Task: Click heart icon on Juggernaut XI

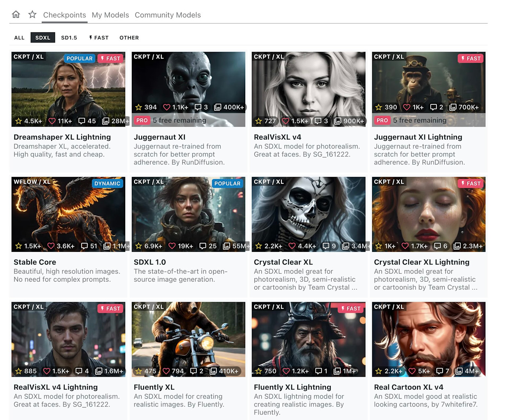Action: (x=167, y=107)
